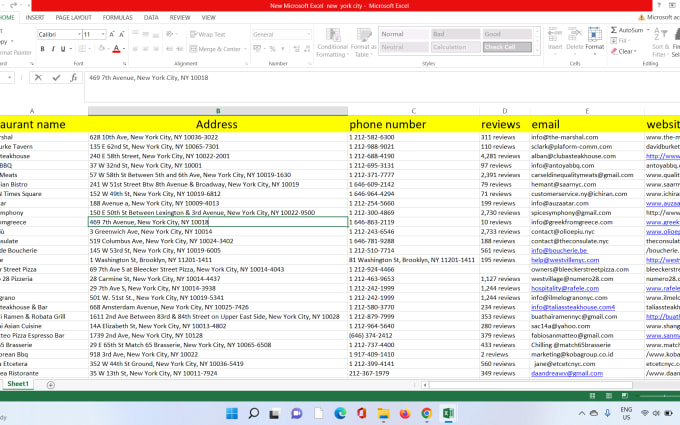Viewport: 680px width, 425px height.
Task: Decrease font size with the smaller A
Action: 121,34
